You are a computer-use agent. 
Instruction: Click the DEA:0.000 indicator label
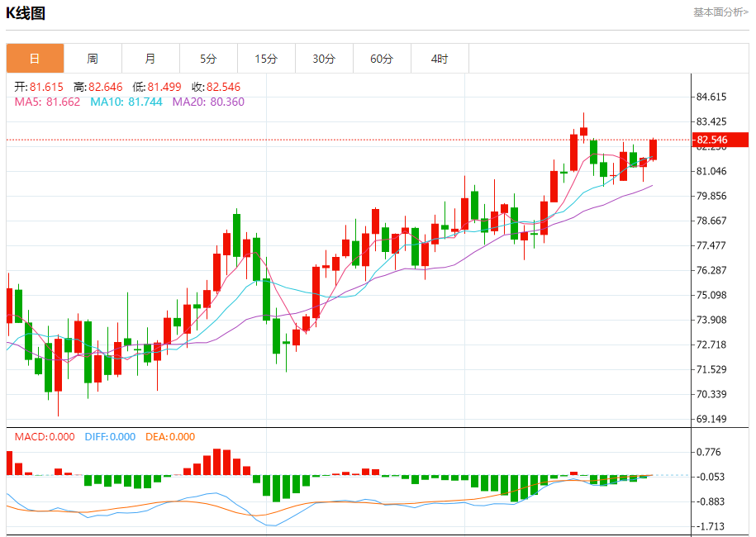click(x=170, y=437)
